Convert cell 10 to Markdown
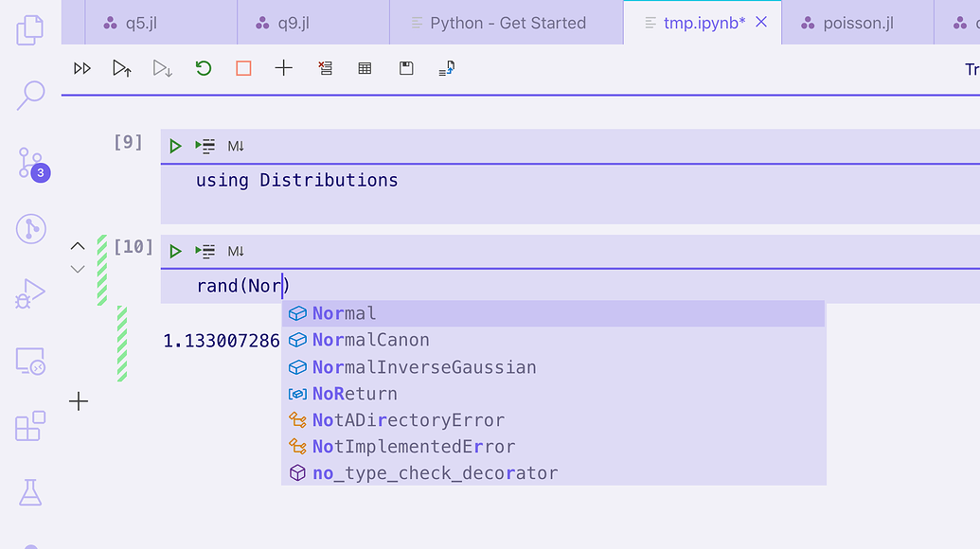This screenshot has height=549, width=980. click(236, 251)
